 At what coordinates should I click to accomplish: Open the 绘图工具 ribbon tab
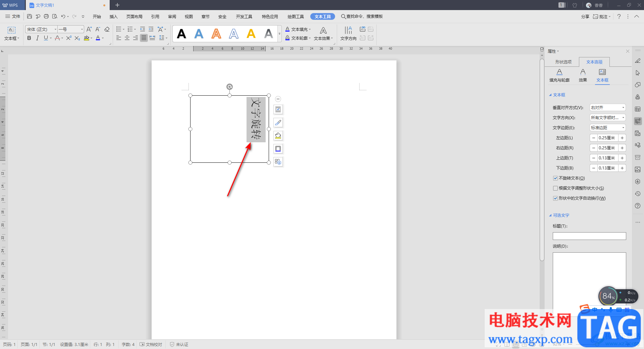(296, 16)
